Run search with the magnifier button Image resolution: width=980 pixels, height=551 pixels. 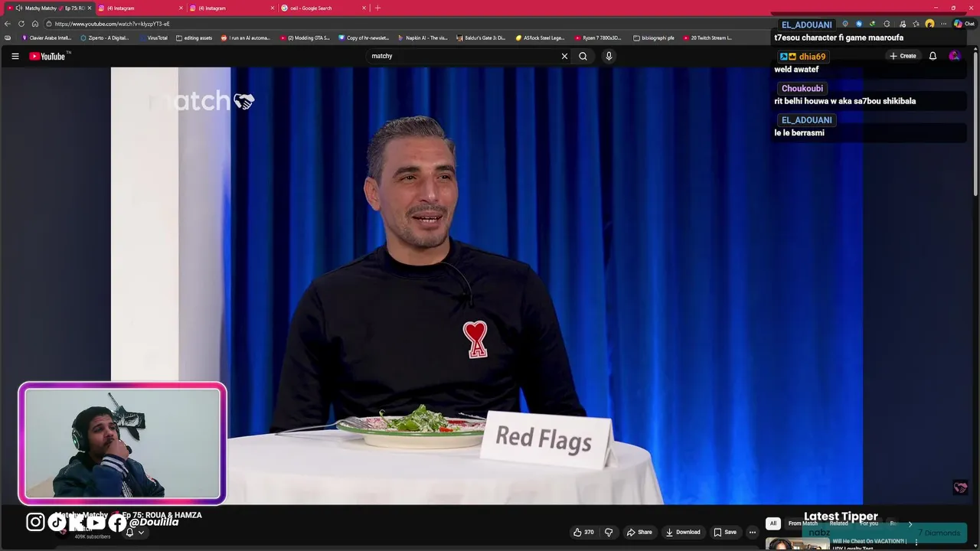(x=583, y=56)
